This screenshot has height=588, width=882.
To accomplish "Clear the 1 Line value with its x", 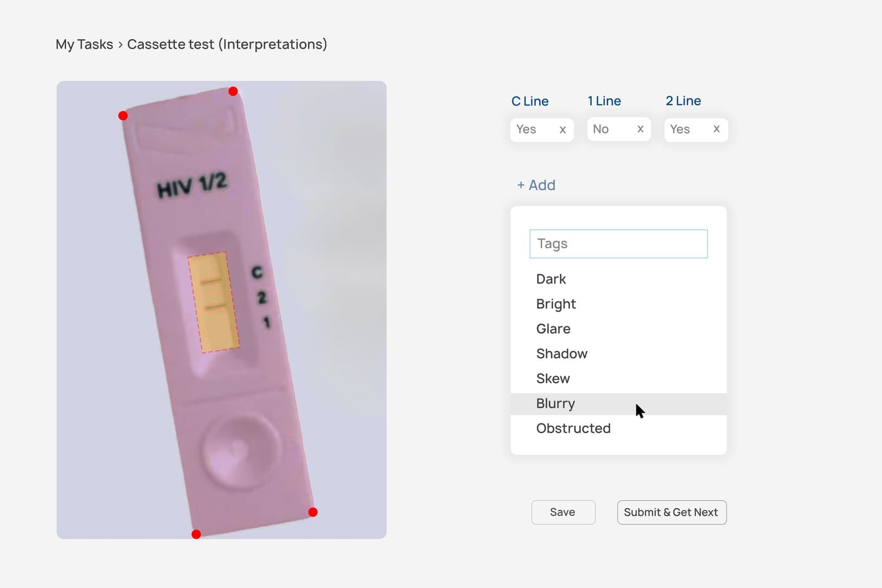I will (640, 129).
